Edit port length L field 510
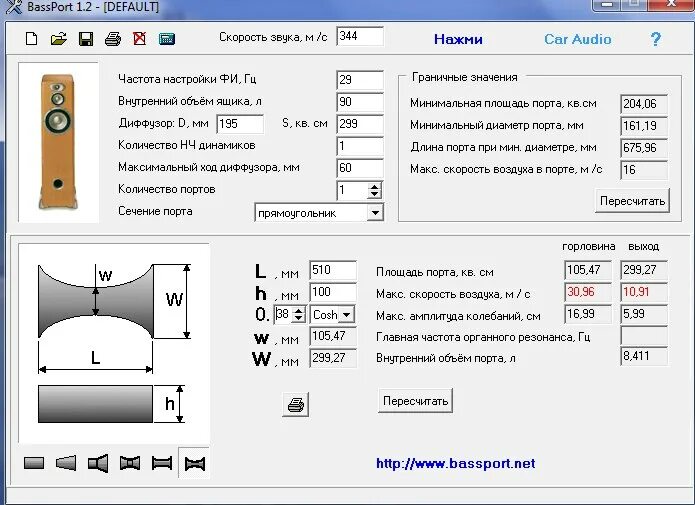 click(333, 270)
